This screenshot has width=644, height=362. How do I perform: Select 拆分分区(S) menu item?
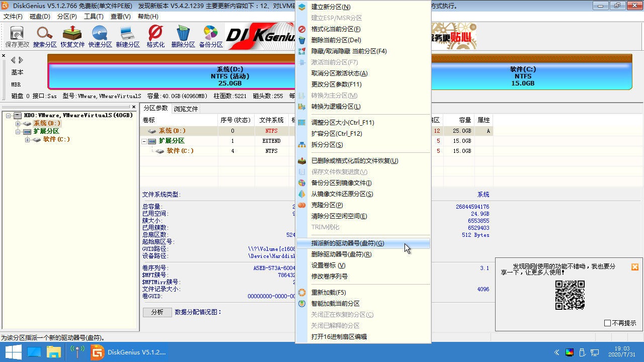363,145
